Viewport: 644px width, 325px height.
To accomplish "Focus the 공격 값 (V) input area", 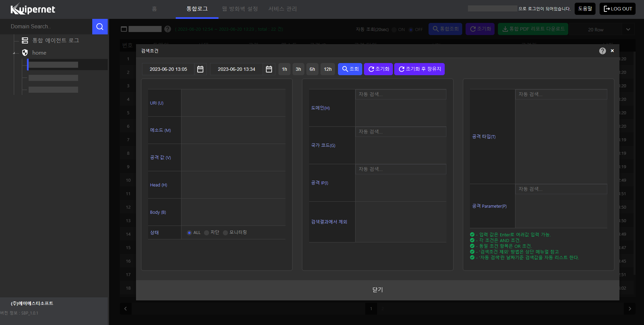I will [x=233, y=158].
